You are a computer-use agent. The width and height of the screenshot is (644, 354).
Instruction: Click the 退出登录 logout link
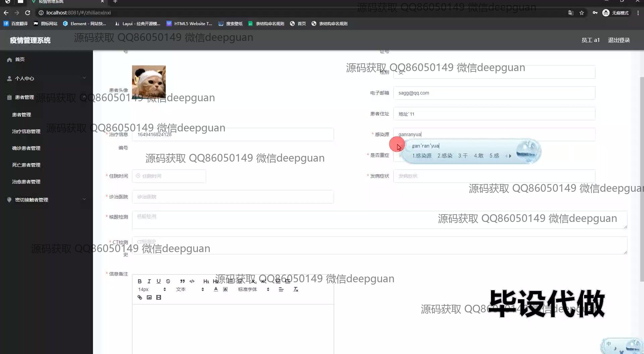pyautogui.click(x=619, y=40)
